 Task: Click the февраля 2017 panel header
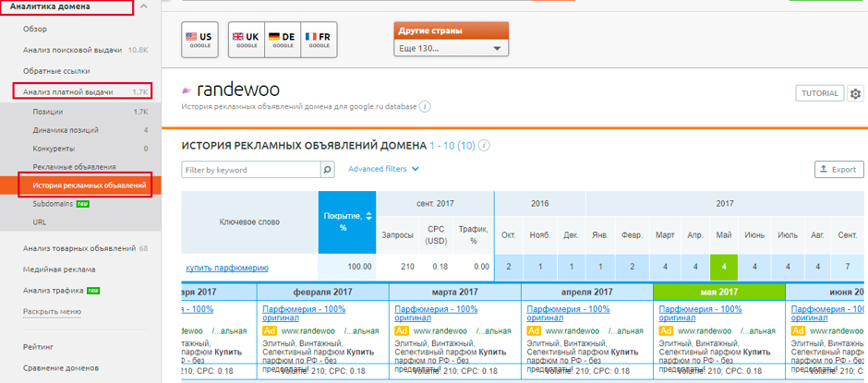click(323, 292)
